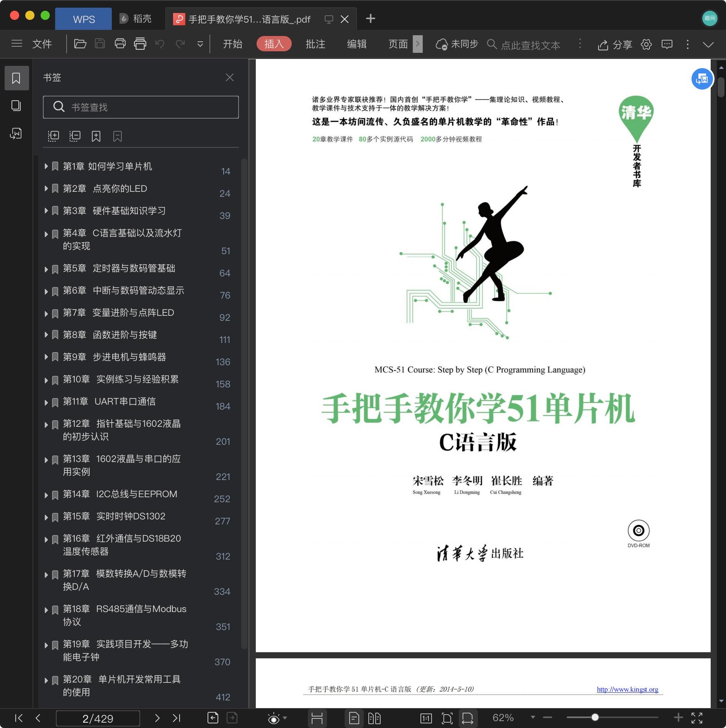This screenshot has width=726, height=728.
Task: Toggle eye protection mode icon
Action: pos(274,718)
